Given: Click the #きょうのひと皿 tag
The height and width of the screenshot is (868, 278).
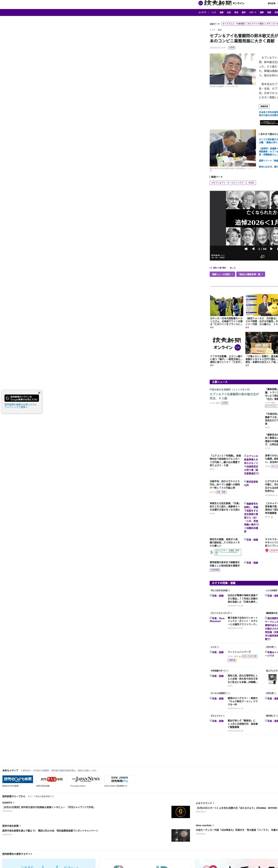Looking at the screenshot, I should tap(250, 656).
